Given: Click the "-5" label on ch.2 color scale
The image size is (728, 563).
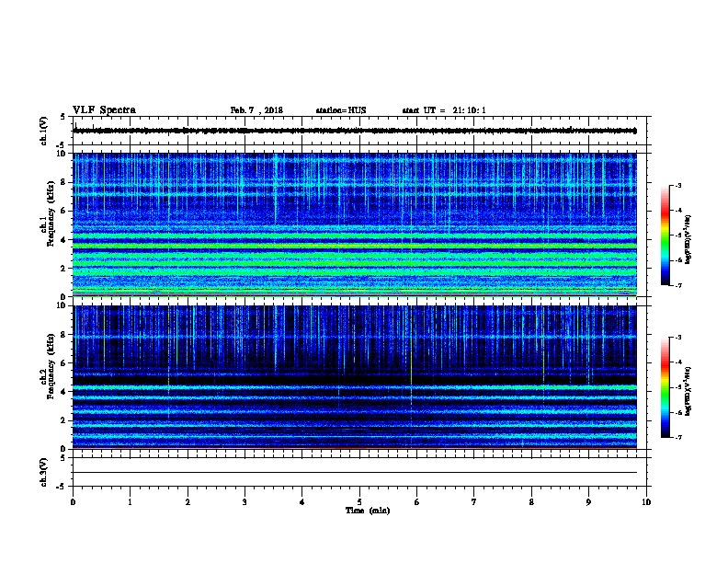Looking at the screenshot, I should pyautogui.click(x=677, y=387).
